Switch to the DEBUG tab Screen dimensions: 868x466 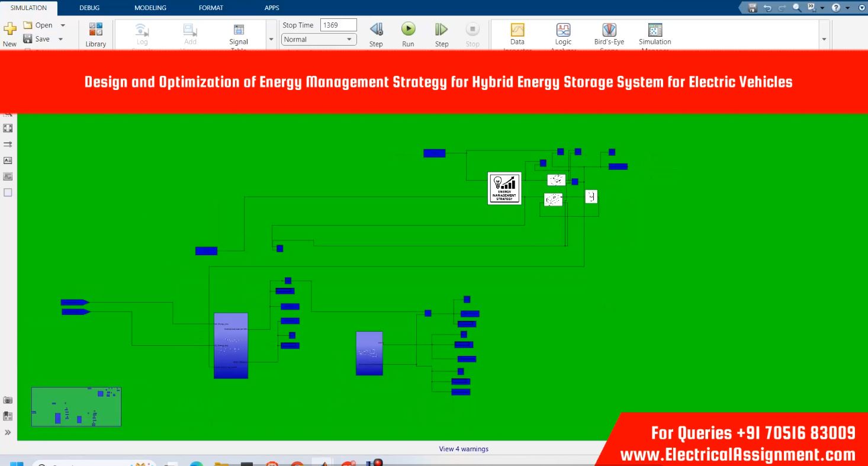pos(89,8)
